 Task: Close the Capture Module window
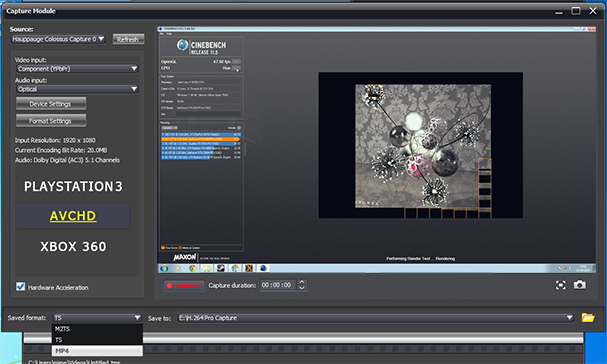[x=593, y=11]
